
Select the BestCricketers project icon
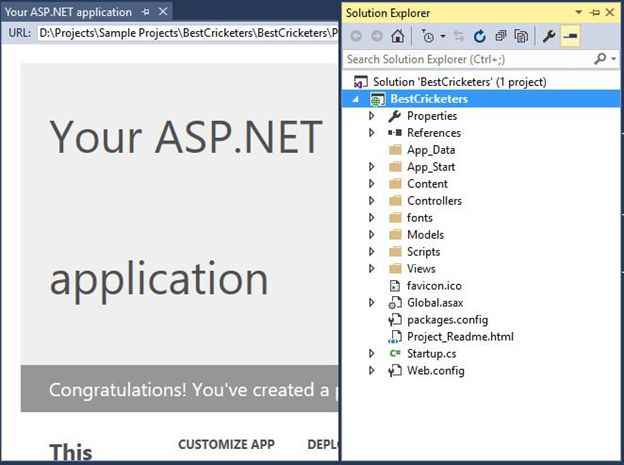(x=377, y=99)
